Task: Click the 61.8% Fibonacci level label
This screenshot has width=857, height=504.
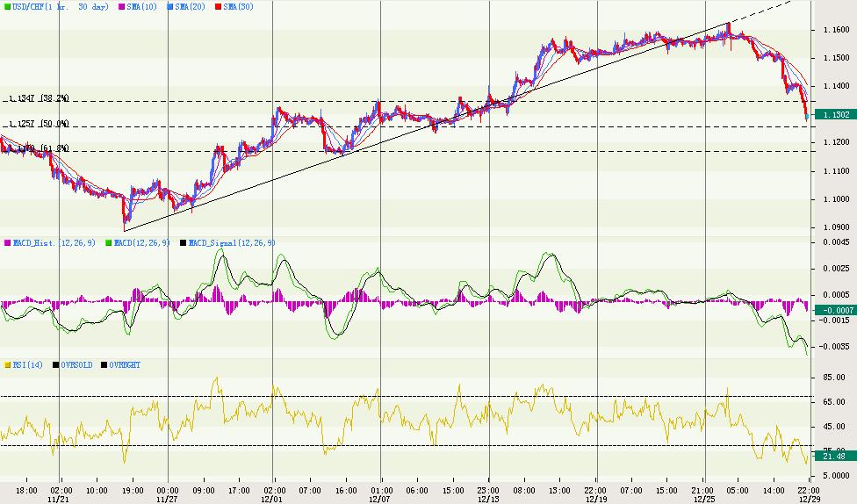Action: click(x=39, y=148)
